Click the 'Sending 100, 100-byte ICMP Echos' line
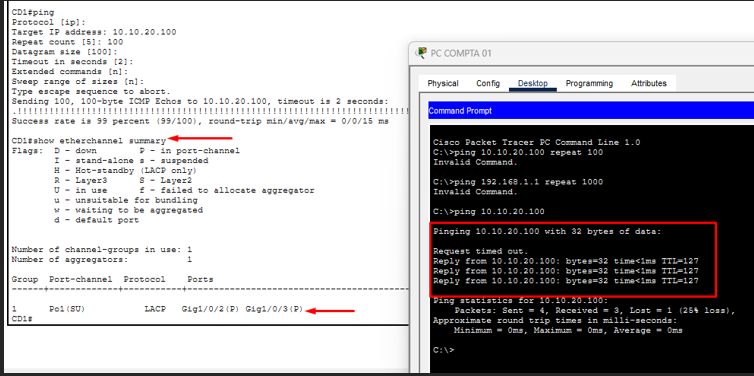The height and width of the screenshot is (376, 754). click(x=200, y=101)
